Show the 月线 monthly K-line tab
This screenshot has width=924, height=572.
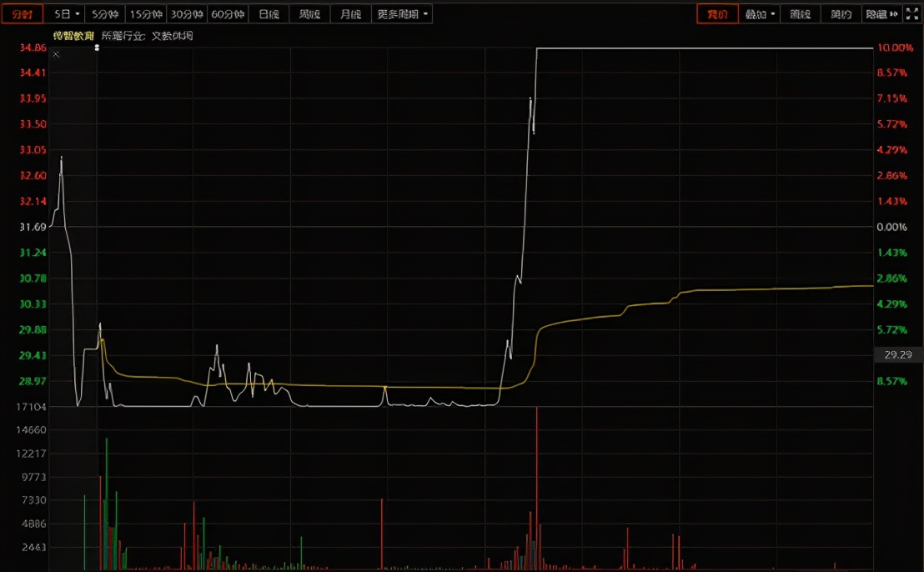click(350, 14)
